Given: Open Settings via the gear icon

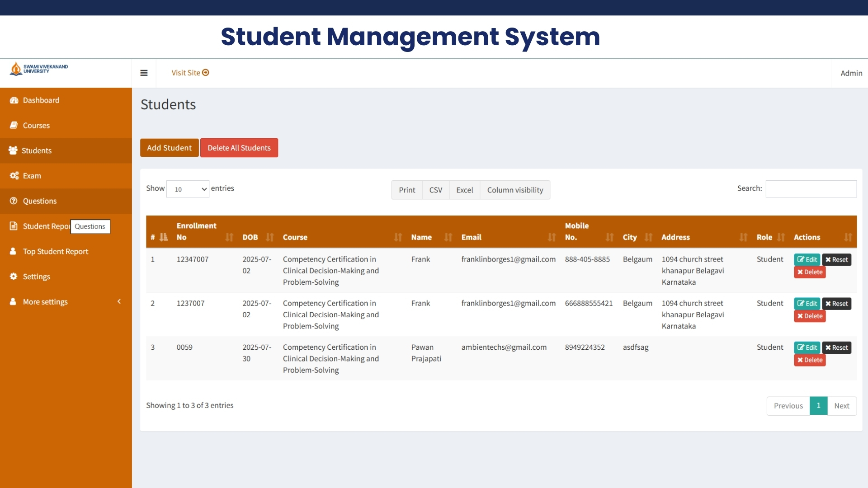Looking at the screenshot, I should point(13,276).
